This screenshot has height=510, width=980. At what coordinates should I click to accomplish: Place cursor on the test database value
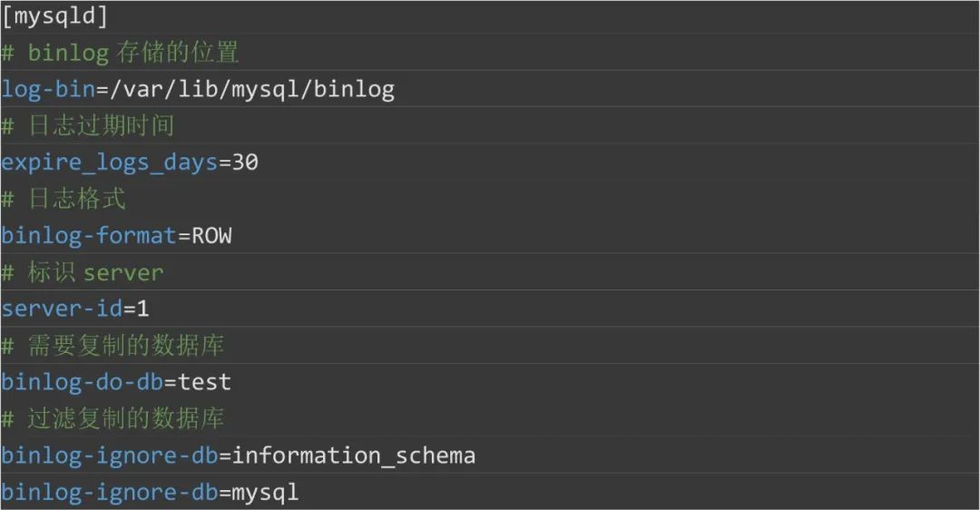[204, 382]
